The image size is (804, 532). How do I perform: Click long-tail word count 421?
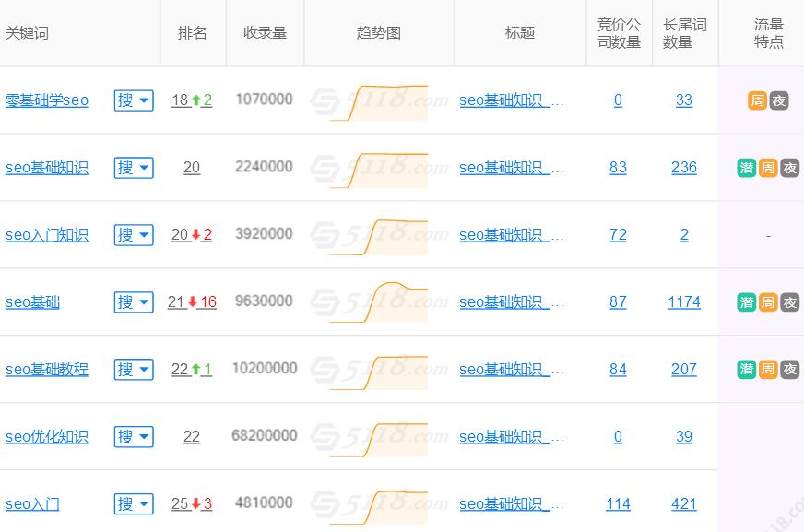pyautogui.click(x=684, y=503)
